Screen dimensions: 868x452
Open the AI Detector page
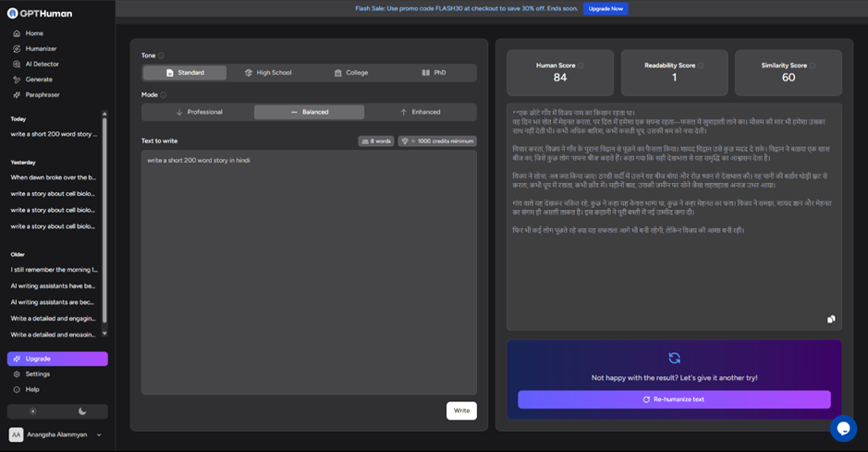point(42,64)
